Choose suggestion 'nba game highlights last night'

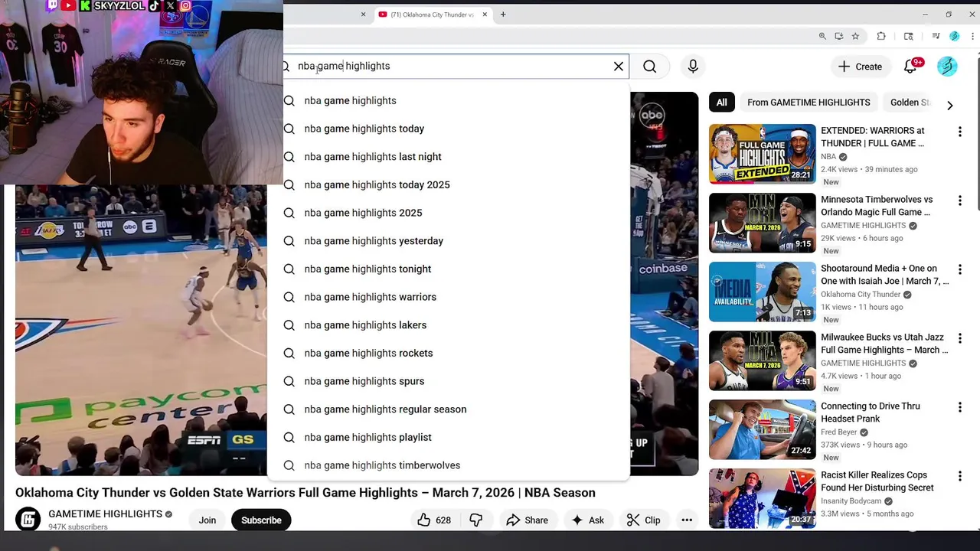[x=449, y=157]
